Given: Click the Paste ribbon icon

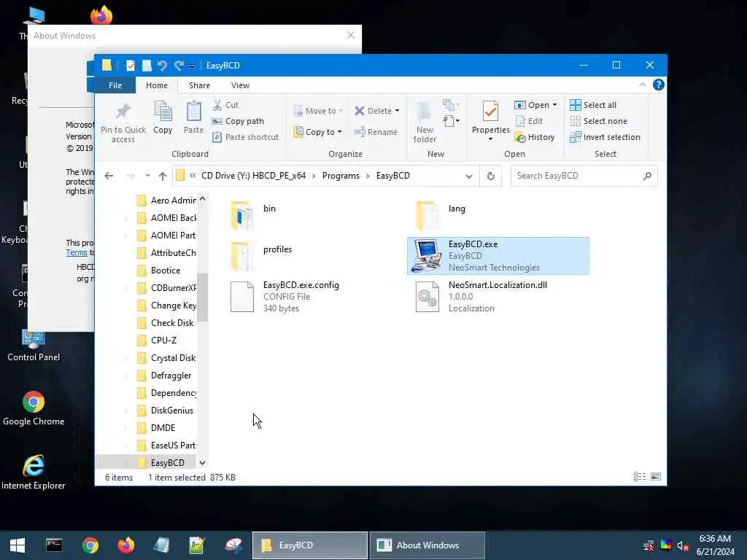Looking at the screenshot, I should click(193, 117).
